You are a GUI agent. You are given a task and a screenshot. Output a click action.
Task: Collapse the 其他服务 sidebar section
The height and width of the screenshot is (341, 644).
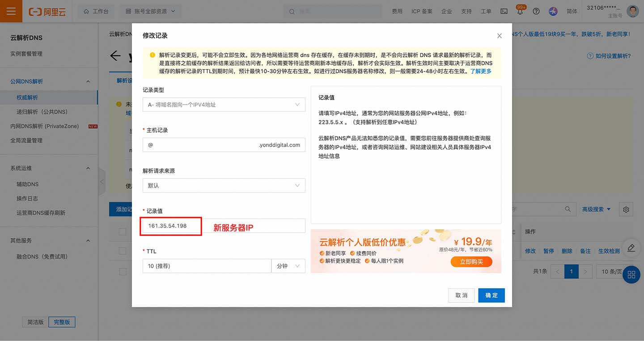point(88,240)
